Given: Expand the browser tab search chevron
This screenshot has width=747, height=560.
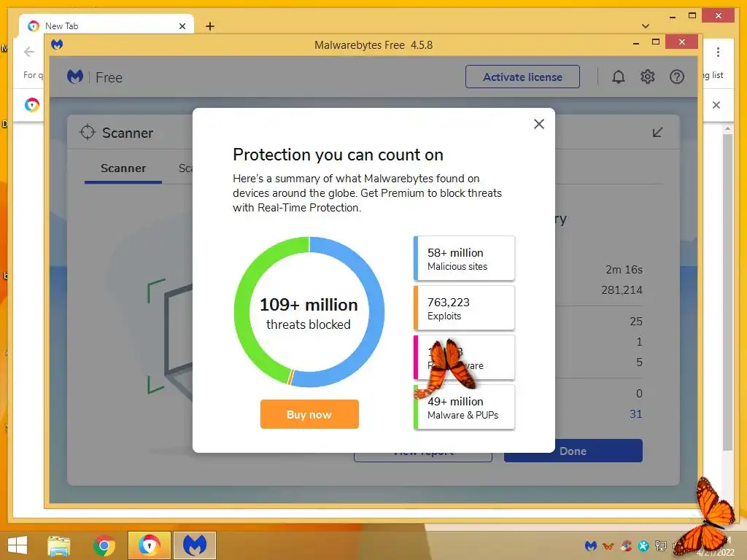Looking at the screenshot, I should (645, 26).
